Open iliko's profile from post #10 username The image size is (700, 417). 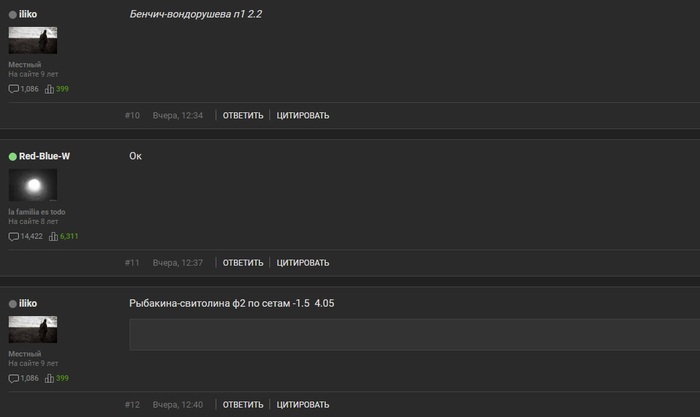click(x=28, y=14)
